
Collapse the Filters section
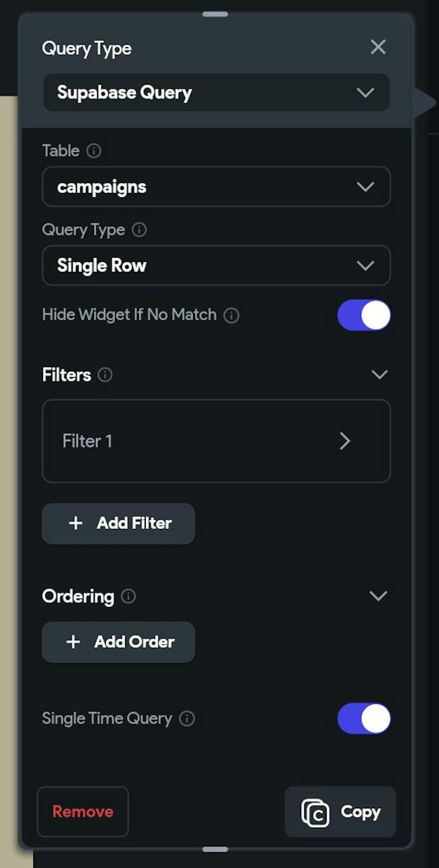pos(379,375)
